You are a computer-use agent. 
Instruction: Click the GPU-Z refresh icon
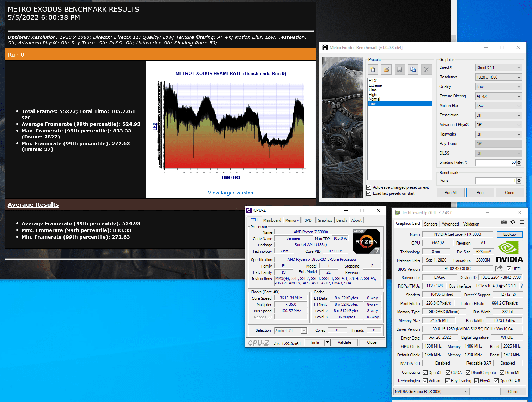(x=513, y=222)
